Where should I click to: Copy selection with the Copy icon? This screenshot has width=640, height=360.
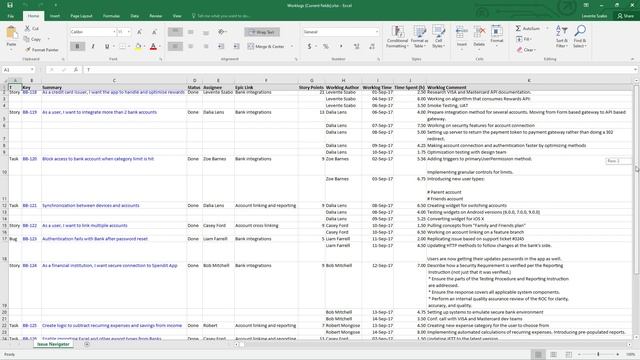point(33,39)
